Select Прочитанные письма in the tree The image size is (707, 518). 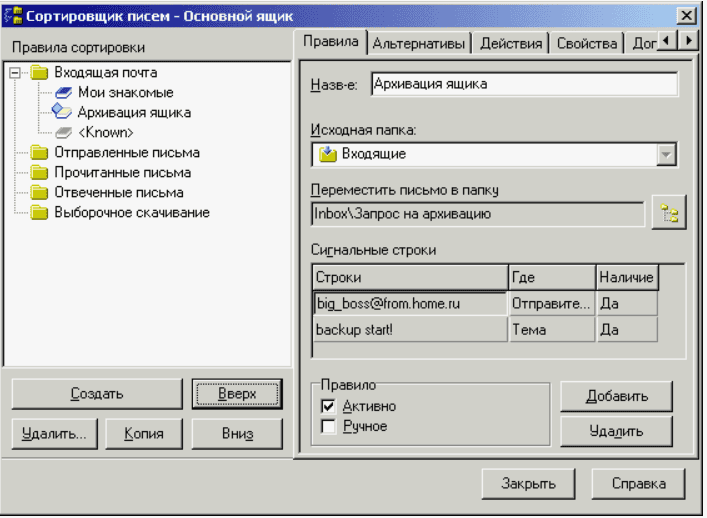coord(123,172)
